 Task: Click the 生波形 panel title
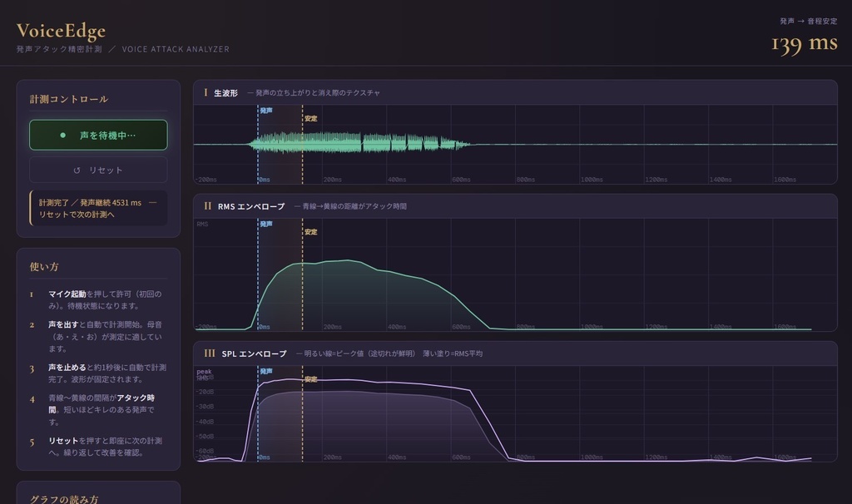point(226,93)
